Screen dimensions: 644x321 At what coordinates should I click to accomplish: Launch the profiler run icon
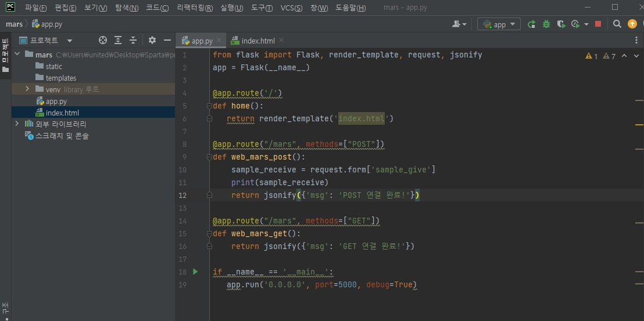click(x=576, y=24)
